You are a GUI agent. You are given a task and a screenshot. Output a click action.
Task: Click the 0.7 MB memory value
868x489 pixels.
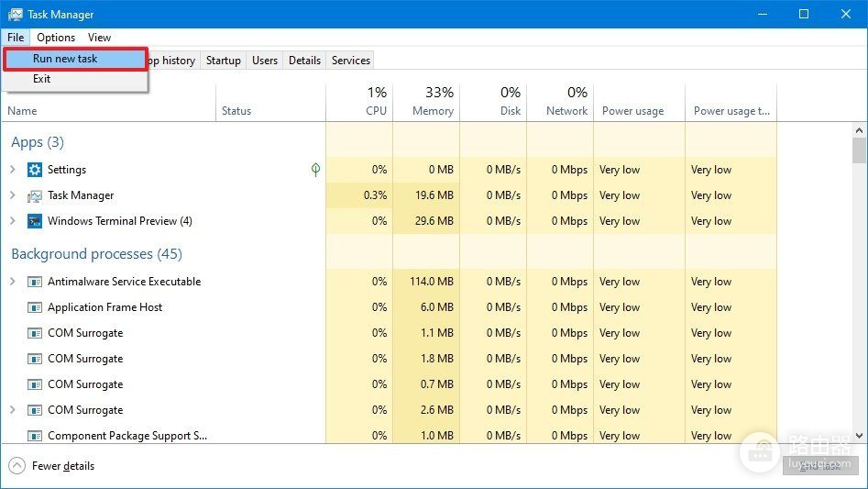click(x=437, y=383)
